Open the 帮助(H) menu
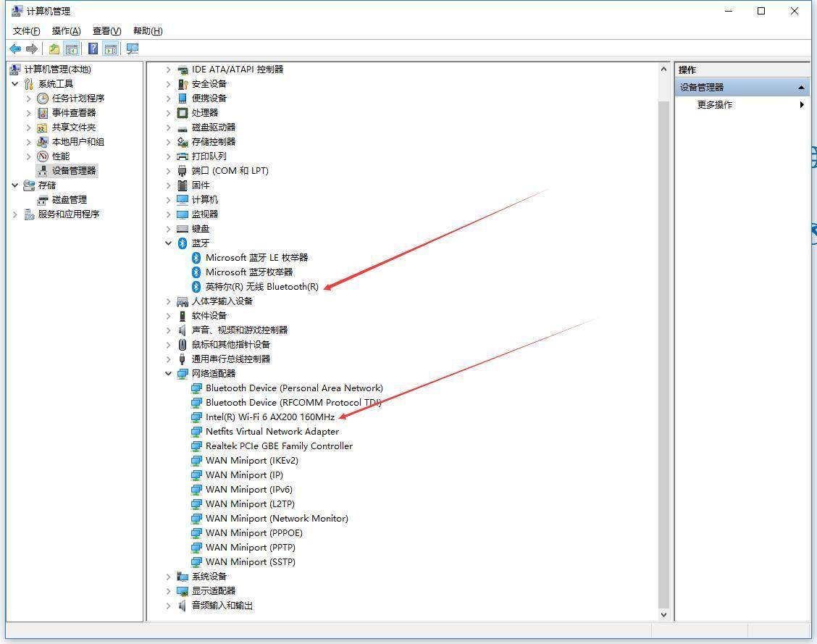 (148, 31)
